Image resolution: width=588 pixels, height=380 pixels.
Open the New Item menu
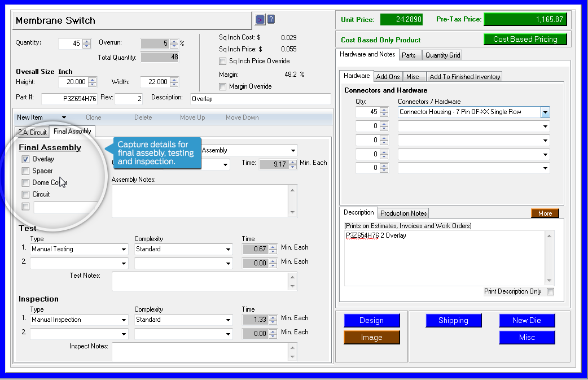tap(41, 117)
